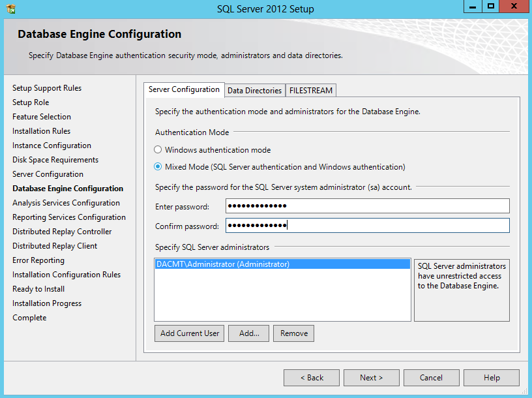Viewport: 532px width, 398px height.
Task: Click the Enter password field
Action: pos(368,206)
